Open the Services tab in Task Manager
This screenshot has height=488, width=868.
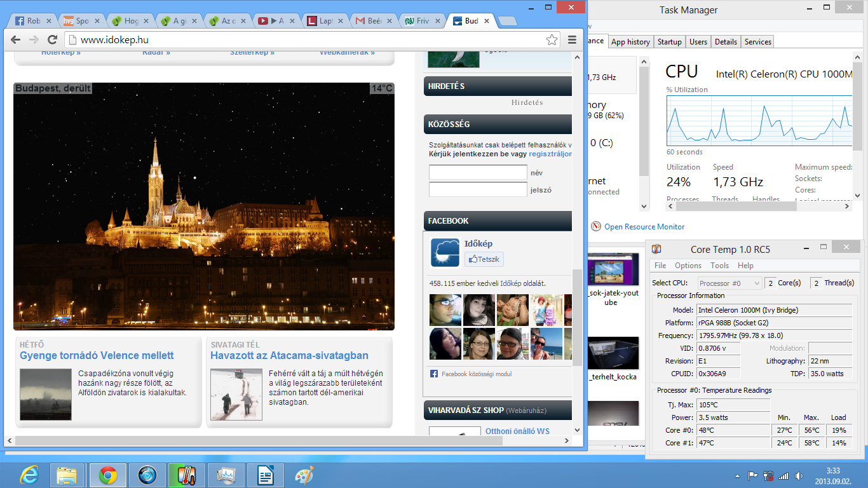click(x=758, y=42)
